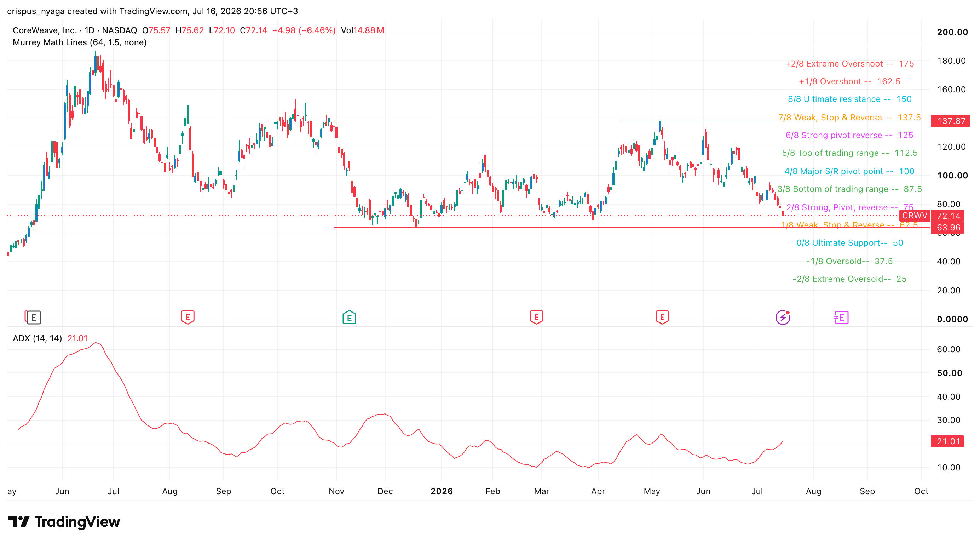Click the Nov label on time axis

(x=336, y=491)
